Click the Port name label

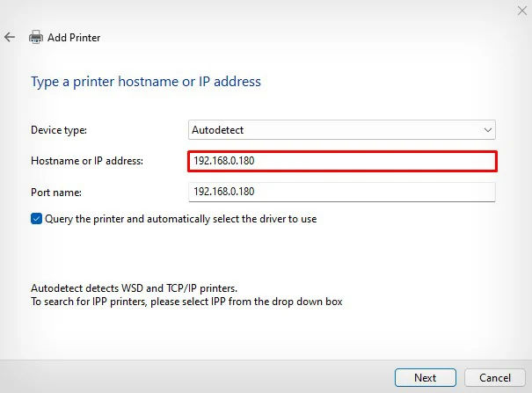pyautogui.click(x=57, y=191)
